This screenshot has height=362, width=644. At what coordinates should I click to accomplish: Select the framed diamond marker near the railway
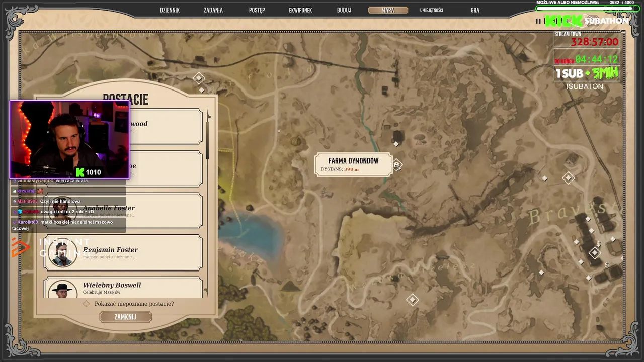tap(199, 78)
